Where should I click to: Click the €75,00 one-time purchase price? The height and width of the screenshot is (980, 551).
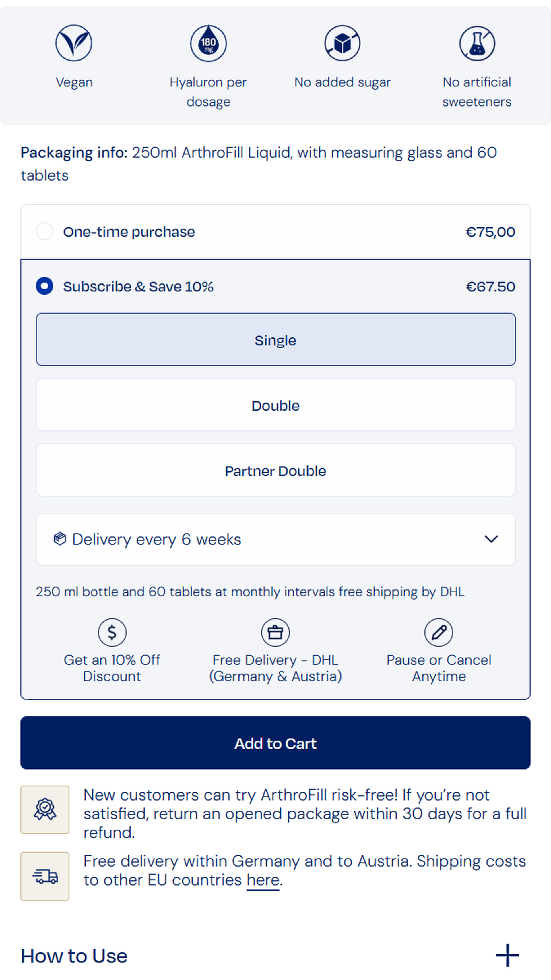(x=490, y=232)
